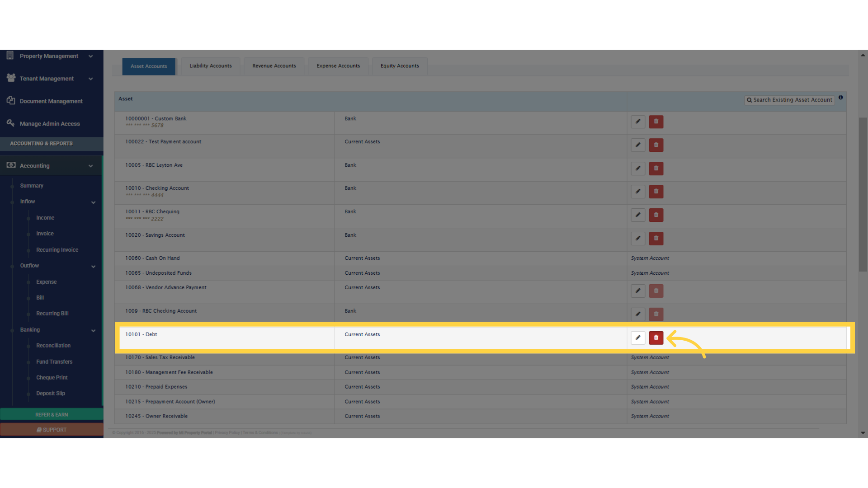Screen dimensions: 868x488
Task: Select the 10170 - Sales Tax Receivable text
Action: tap(160, 358)
